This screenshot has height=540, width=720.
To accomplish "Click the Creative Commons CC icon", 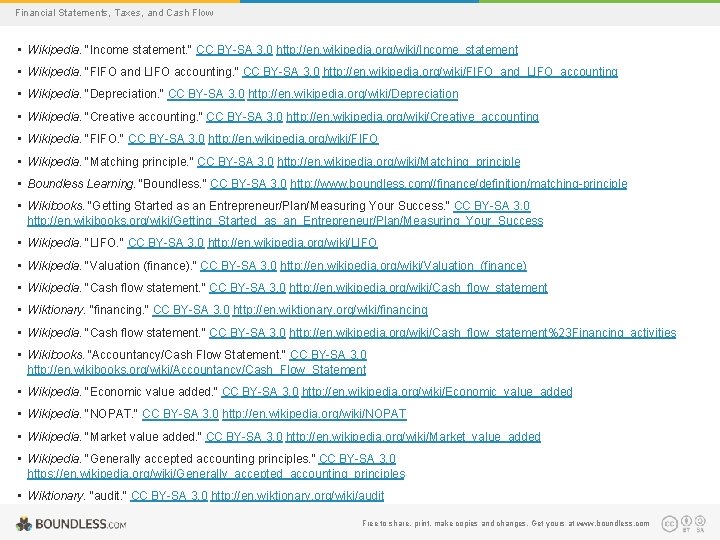I will [x=669, y=523].
